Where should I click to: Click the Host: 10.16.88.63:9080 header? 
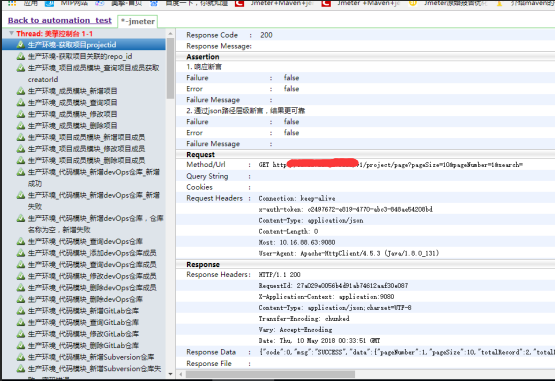[x=297, y=242]
